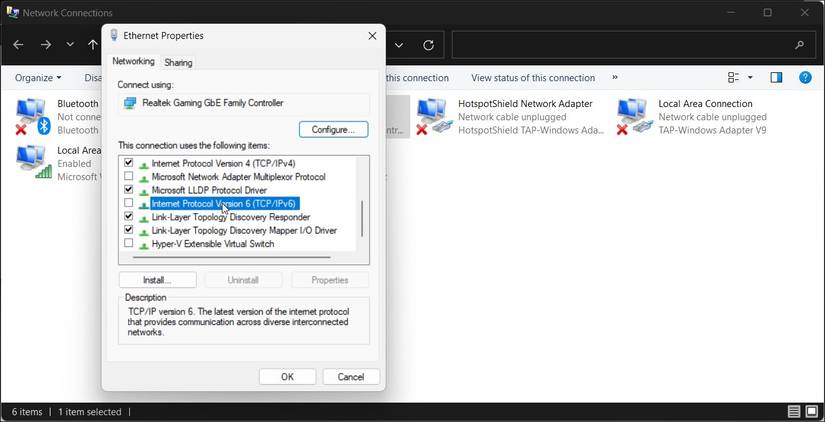
Task: Click OK in Ethernet Properties
Action: (287, 377)
